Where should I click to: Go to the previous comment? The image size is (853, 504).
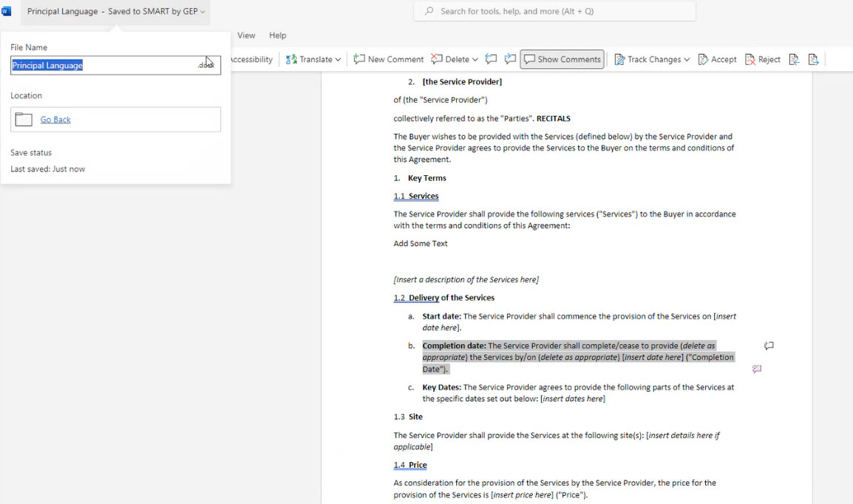pyautogui.click(x=491, y=59)
